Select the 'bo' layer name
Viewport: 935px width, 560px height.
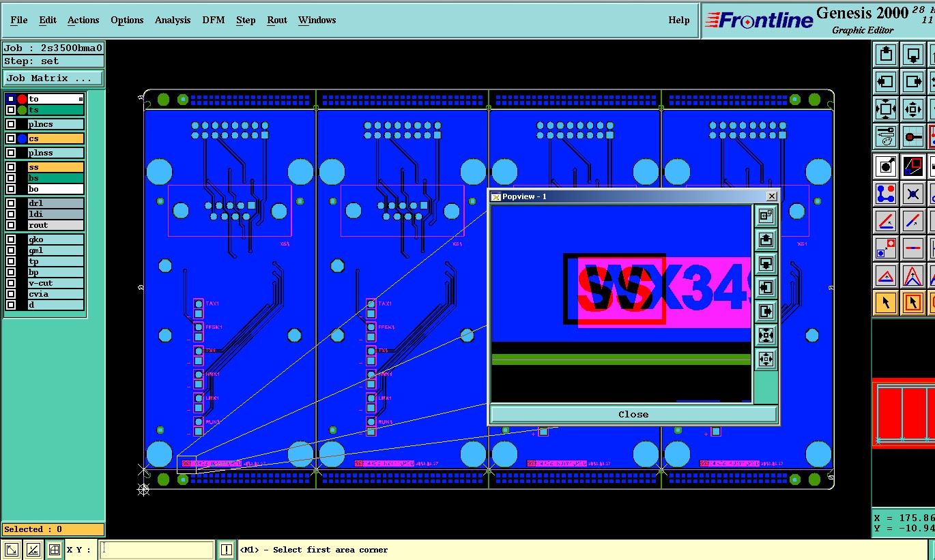[55, 189]
